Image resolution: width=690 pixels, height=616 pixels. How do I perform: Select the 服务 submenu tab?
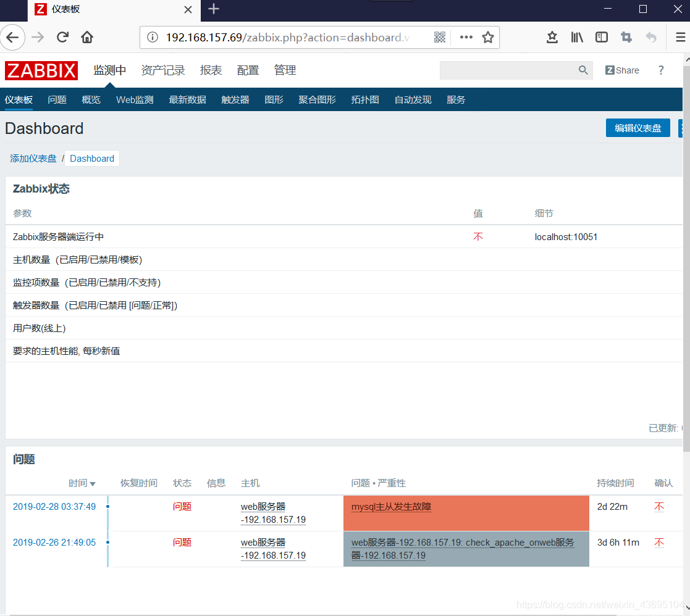[x=456, y=100]
